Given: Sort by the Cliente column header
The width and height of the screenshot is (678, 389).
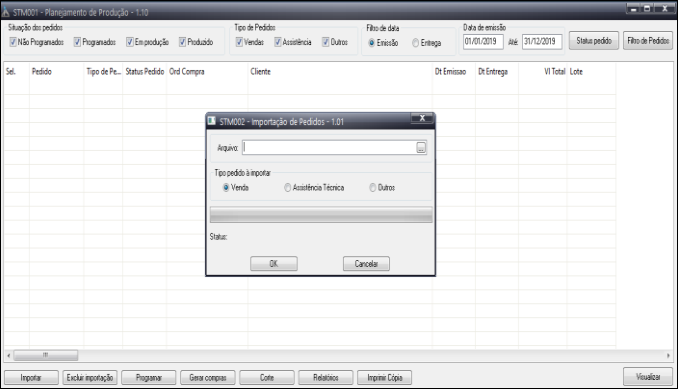Looking at the screenshot, I should click(340, 72).
